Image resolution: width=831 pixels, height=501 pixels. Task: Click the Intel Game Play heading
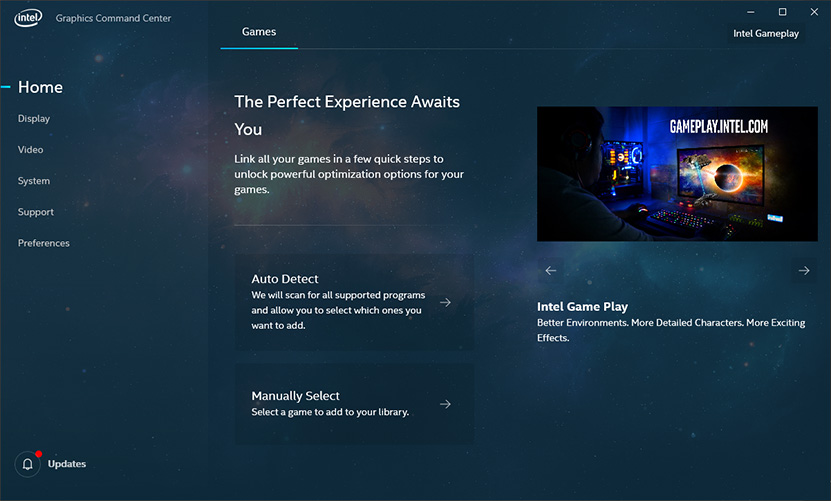(582, 306)
